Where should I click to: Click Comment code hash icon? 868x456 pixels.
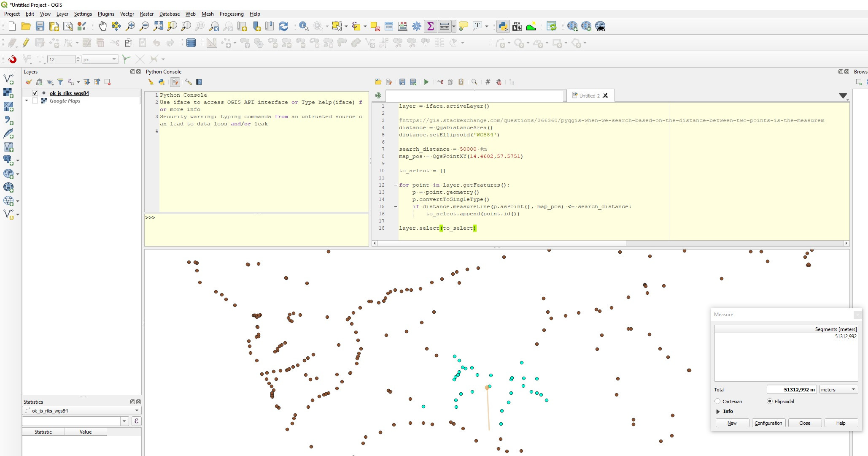[488, 82]
